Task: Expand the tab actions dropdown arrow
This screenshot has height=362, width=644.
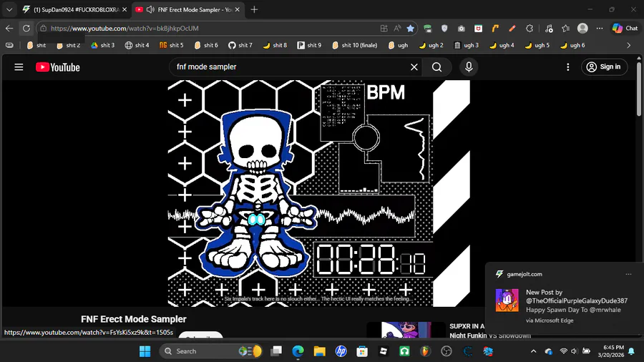Action: tap(9, 9)
